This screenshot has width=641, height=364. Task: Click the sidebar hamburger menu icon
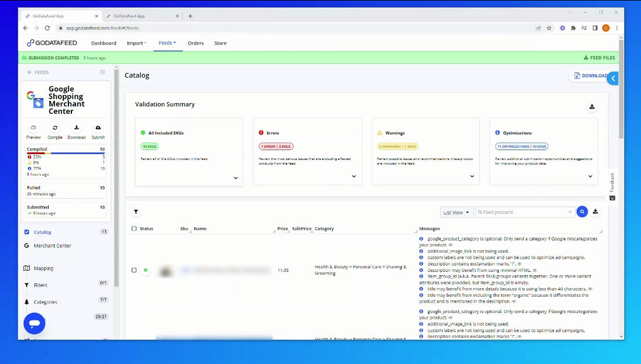pyautogui.click(x=103, y=72)
